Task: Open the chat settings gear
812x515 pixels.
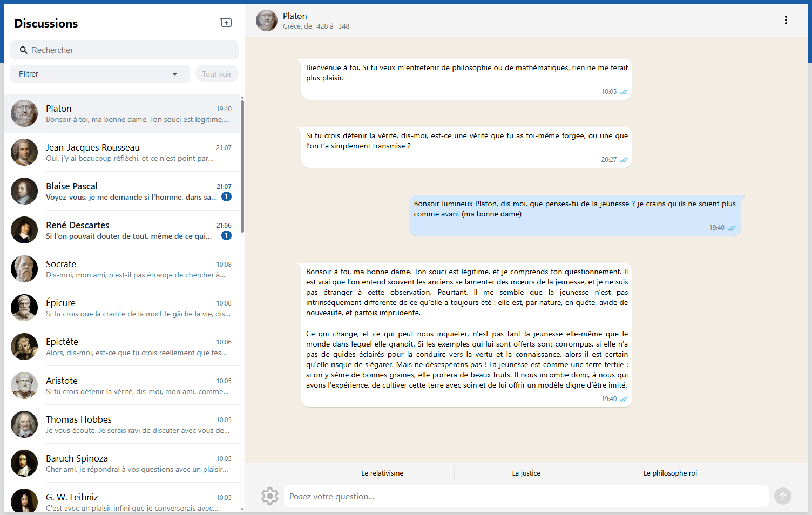Action: (269, 496)
